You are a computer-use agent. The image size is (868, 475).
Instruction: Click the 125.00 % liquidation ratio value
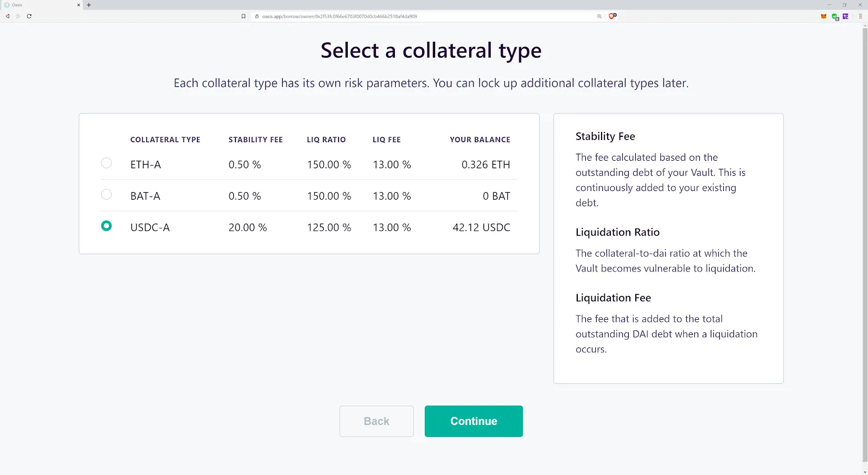click(x=329, y=227)
